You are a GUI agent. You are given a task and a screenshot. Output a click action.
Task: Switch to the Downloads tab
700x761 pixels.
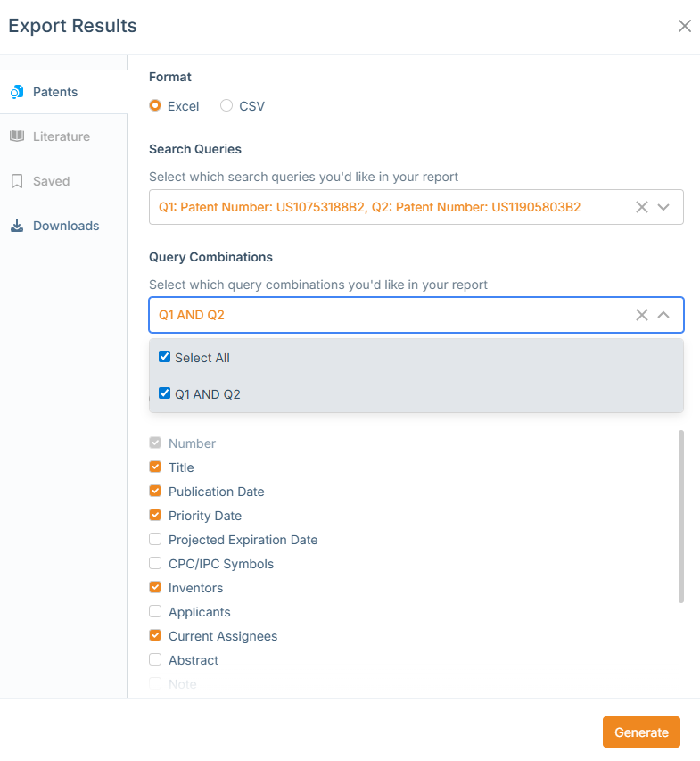click(x=65, y=226)
